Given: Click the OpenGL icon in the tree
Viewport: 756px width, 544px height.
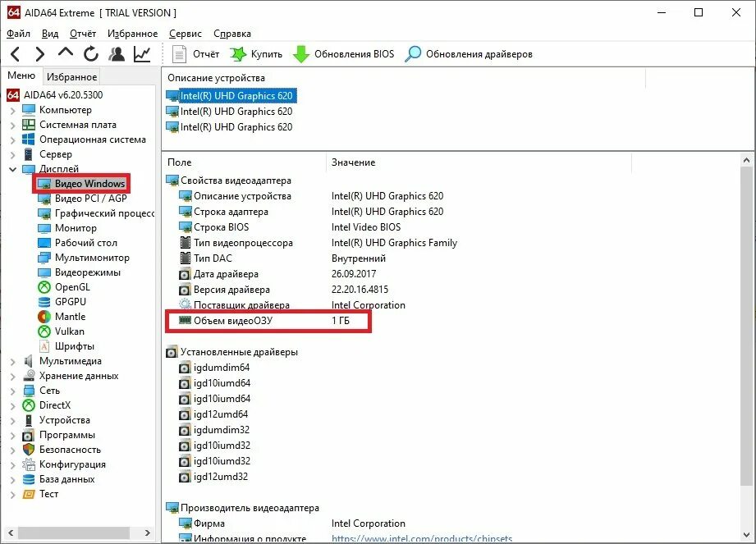Looking at the screenshot, I should click(44, 287).
